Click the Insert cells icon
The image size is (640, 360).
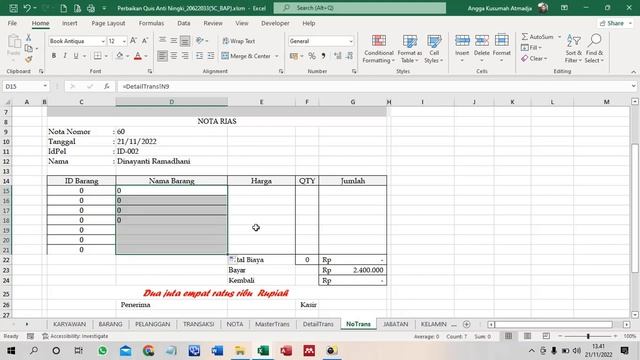[462, 41]
